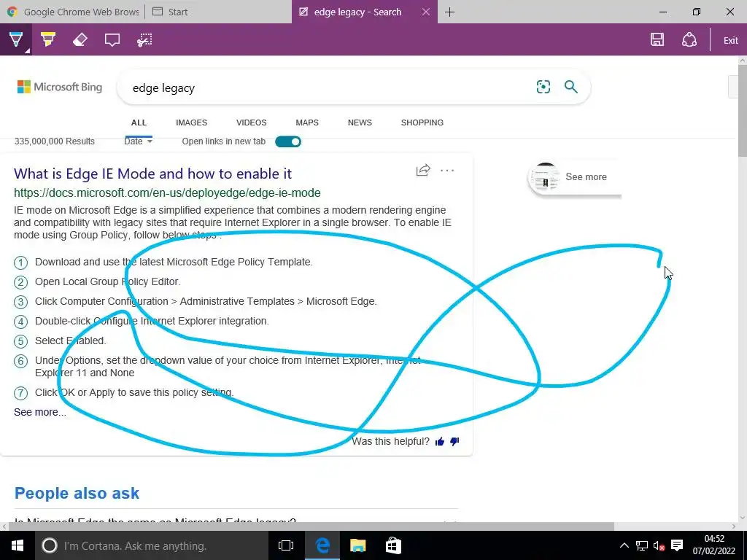Switch to the SHOPPING tab
This screenshot has height=560, width=747.
pyautogui.click(x=422, y=122)
